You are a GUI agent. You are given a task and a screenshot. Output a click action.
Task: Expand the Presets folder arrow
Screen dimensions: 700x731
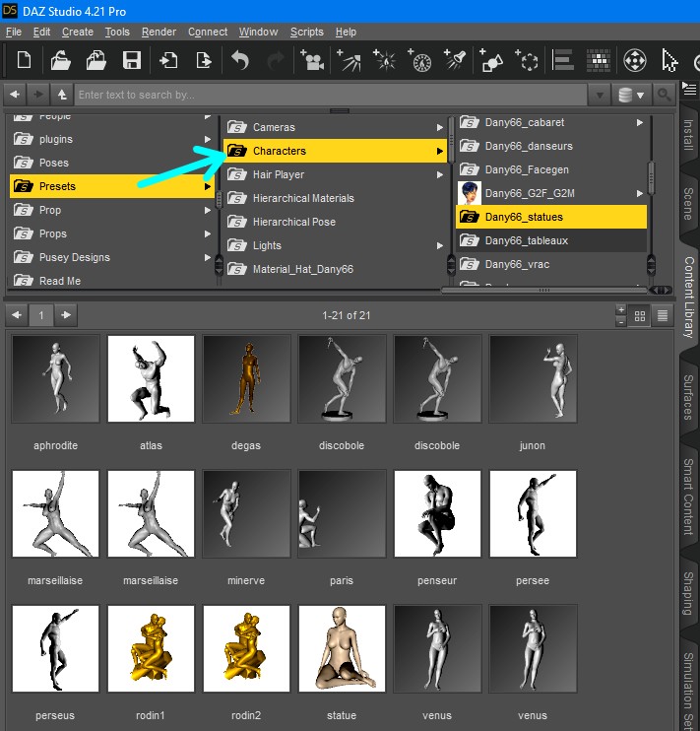pyautogui.click(x=208, y=186)
